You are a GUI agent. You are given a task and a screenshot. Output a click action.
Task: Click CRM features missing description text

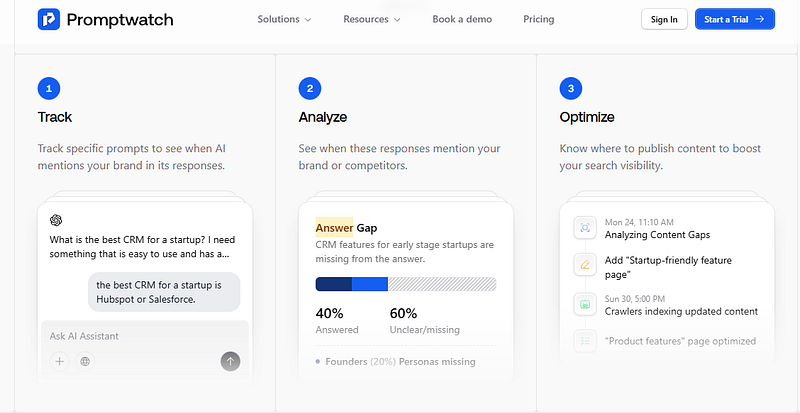[x=405, y=252]
